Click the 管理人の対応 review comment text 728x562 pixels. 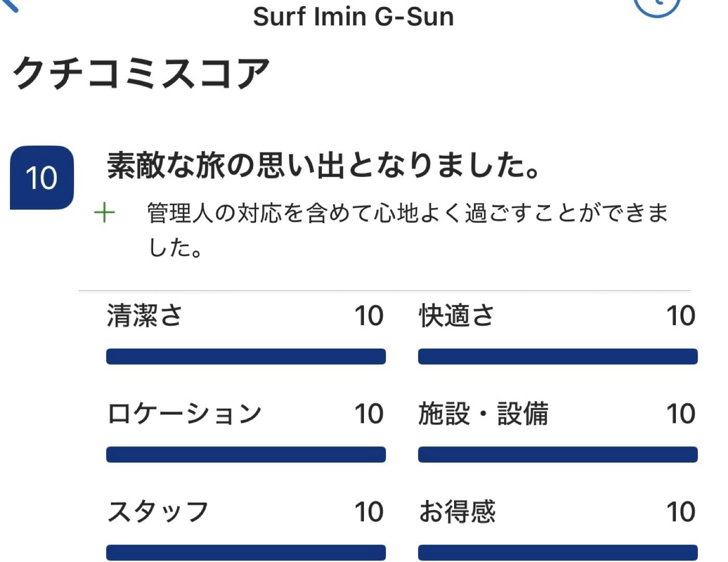[x=406, y=229]
